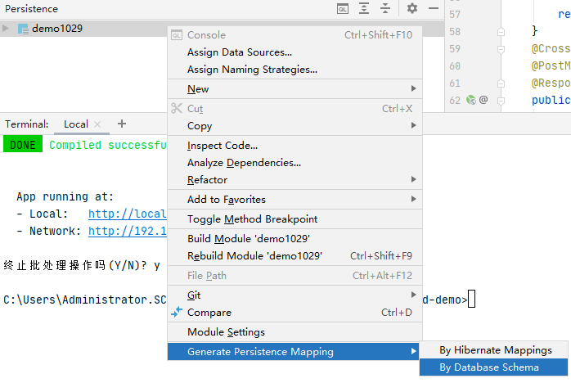Image resolution: width=571 pixels, height=392 pixels.
Task: Toggle code fold marker at line 62
Action: coord(501,101)
